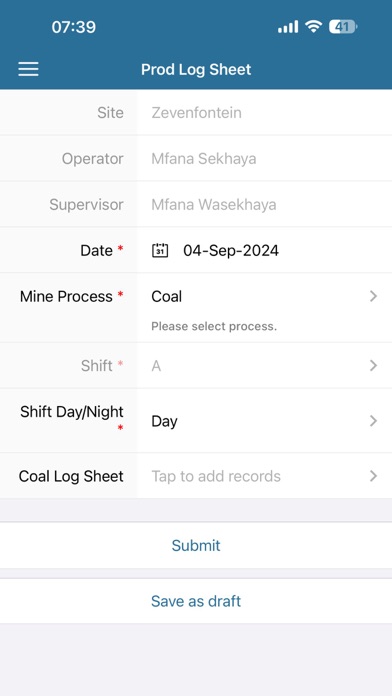This screenshot has height=696, width=392.
Task: Tap the Wi-Fi status icon
Action: pos(313,27)
